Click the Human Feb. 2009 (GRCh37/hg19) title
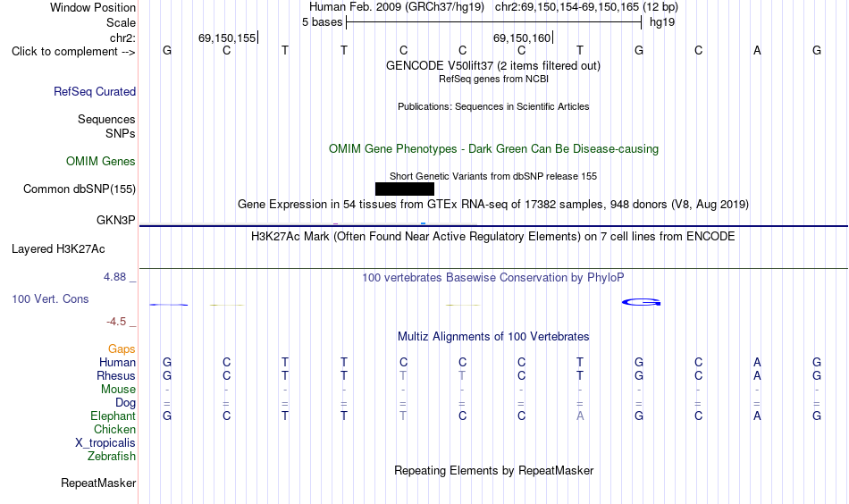The image size is (849, 504). click(396, 7)
